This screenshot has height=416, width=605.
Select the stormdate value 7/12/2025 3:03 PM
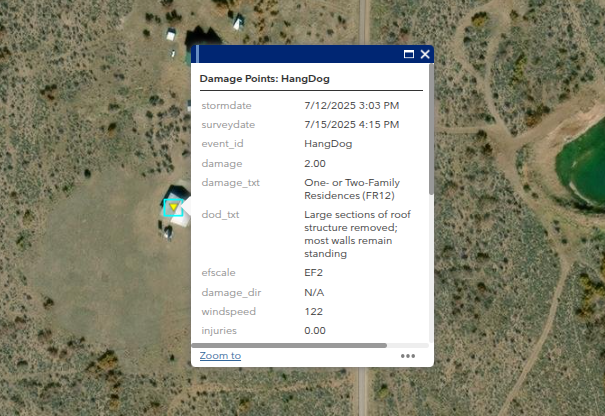(352, 105)
